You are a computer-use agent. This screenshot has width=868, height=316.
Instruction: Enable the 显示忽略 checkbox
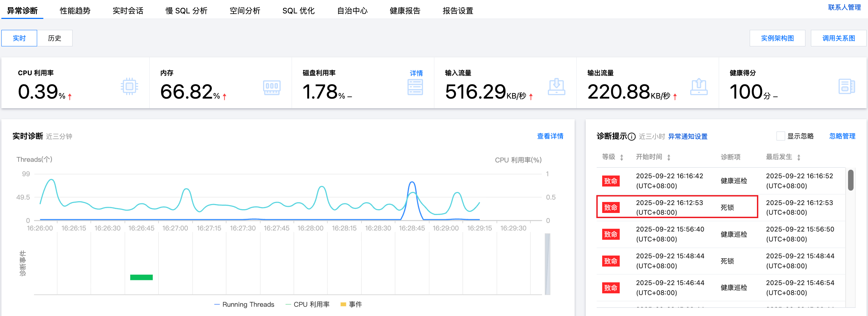coord(781,136)
